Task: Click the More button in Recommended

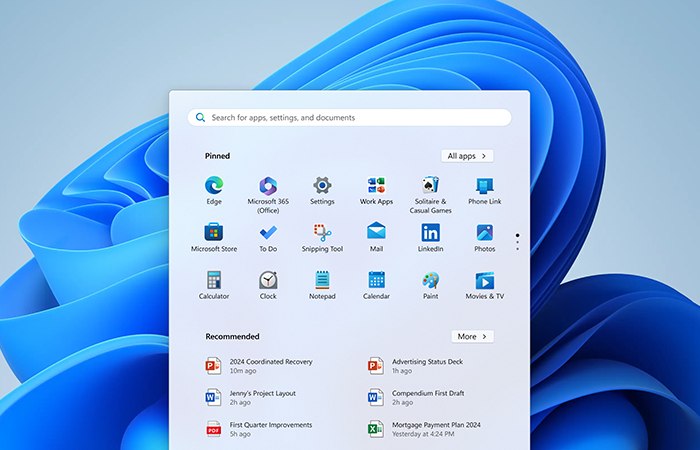Action: pos(472,337)
